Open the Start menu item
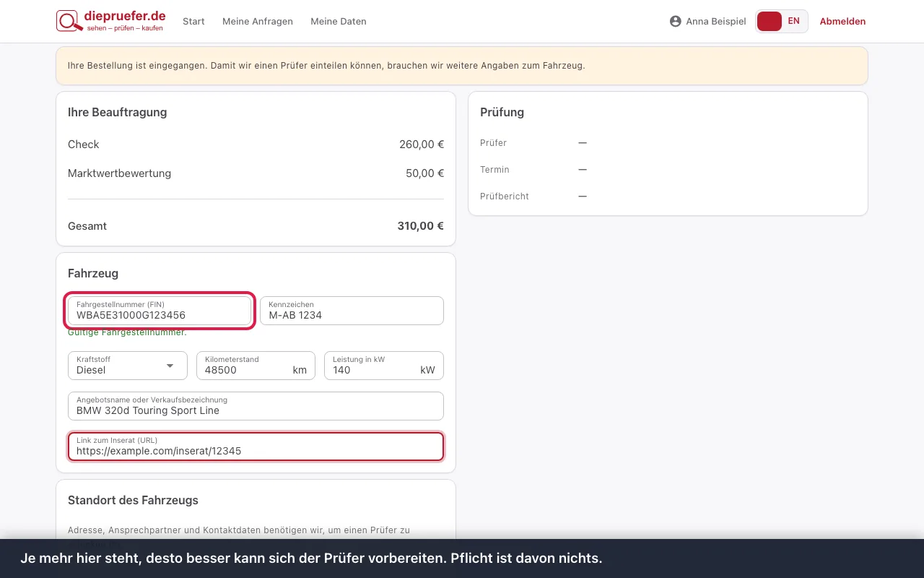The width and height of the screenshot is (924, 578). [193, 21]
